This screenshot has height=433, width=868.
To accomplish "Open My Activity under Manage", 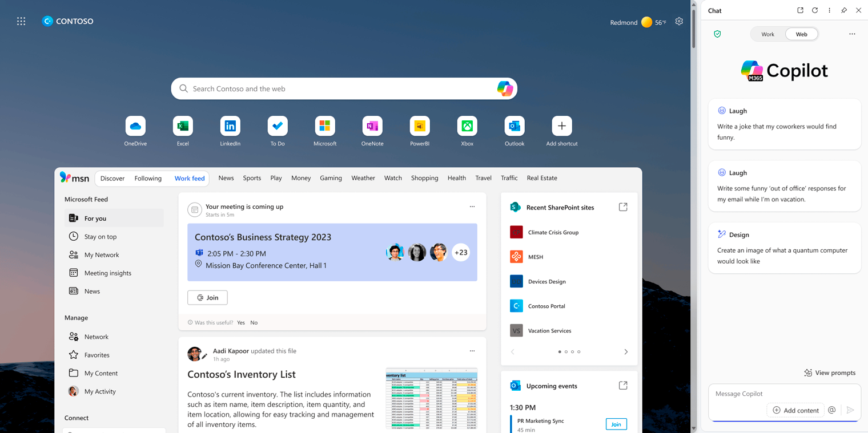I will pos(114,391).
